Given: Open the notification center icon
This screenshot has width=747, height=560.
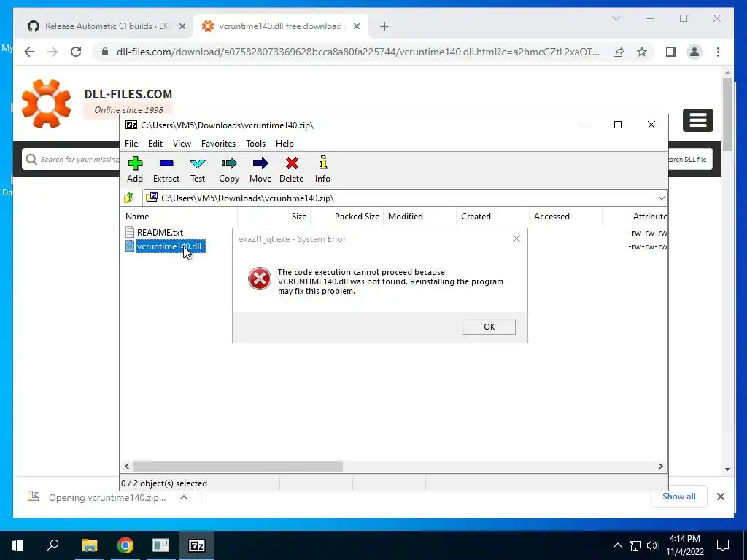Looking at the screenshot, I should coord(723,545).
